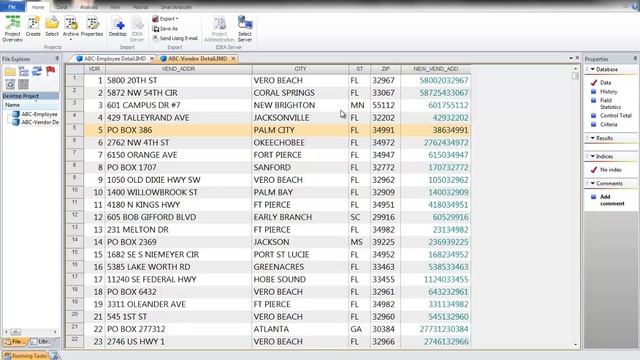Image resolution: width=640 pixels, height=360 pixels.
Task: Import from Desktop icon
Action: [118, 27]
